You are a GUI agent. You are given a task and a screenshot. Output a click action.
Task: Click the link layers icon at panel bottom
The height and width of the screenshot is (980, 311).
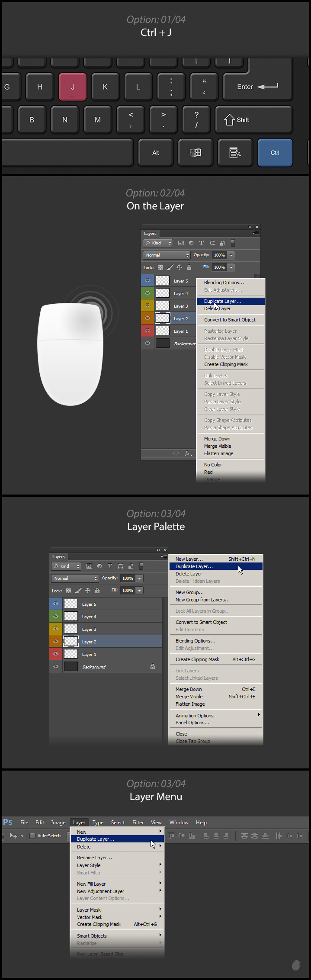tap(176, 453)
